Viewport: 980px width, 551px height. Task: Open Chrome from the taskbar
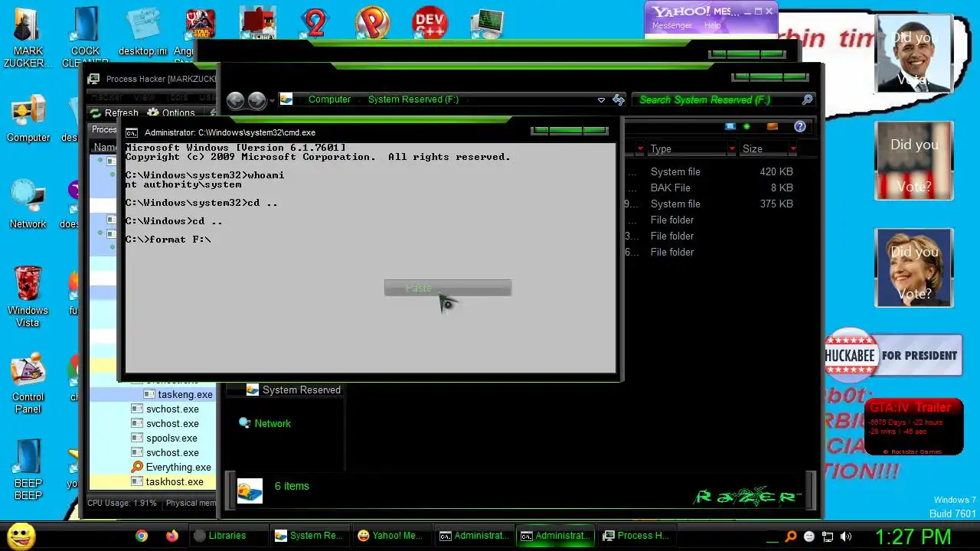tap(142, 536)
